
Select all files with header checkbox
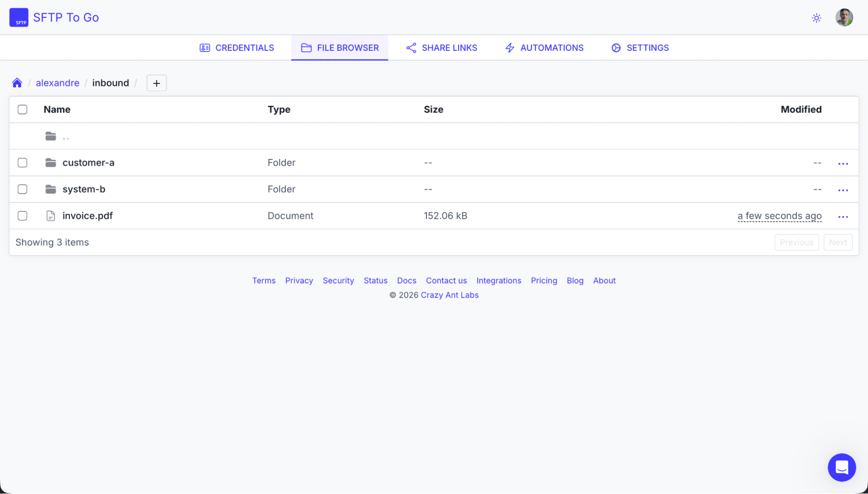click(23, 109)
